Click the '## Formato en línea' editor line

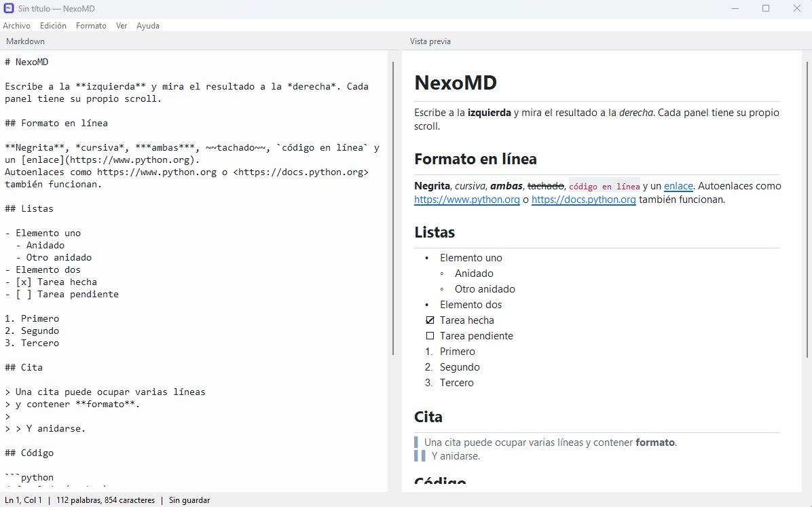coord(56,124)
